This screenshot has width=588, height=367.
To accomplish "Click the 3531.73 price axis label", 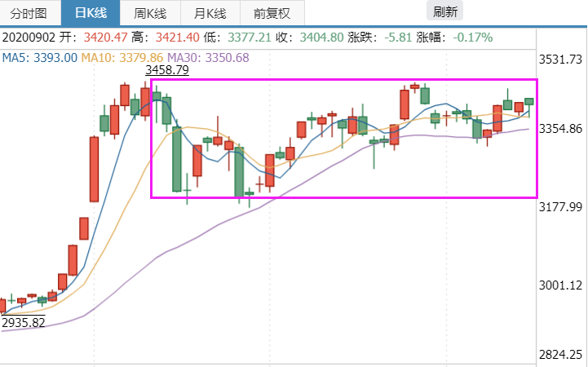I will pyautogui.click(x=560, y=60).
